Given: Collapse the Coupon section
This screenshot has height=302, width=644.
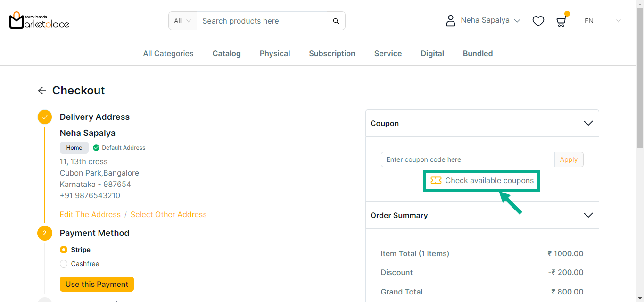Looking at the screenshot, I should [x=588, y=123].
